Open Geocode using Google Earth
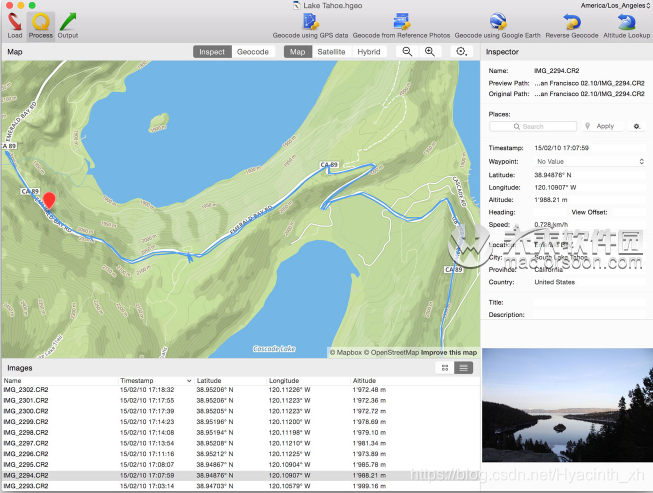The image size is (653, 493). coord(498,22)
